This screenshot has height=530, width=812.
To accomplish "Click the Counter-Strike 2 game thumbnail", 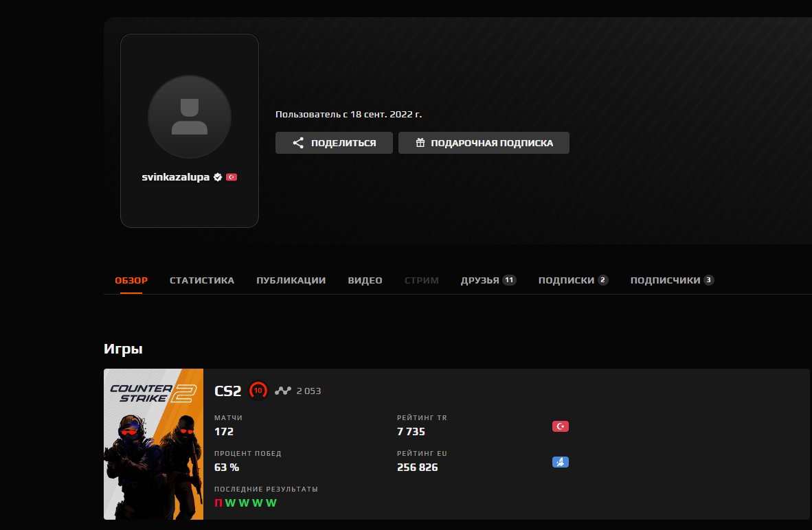I will tap(153, 444).
